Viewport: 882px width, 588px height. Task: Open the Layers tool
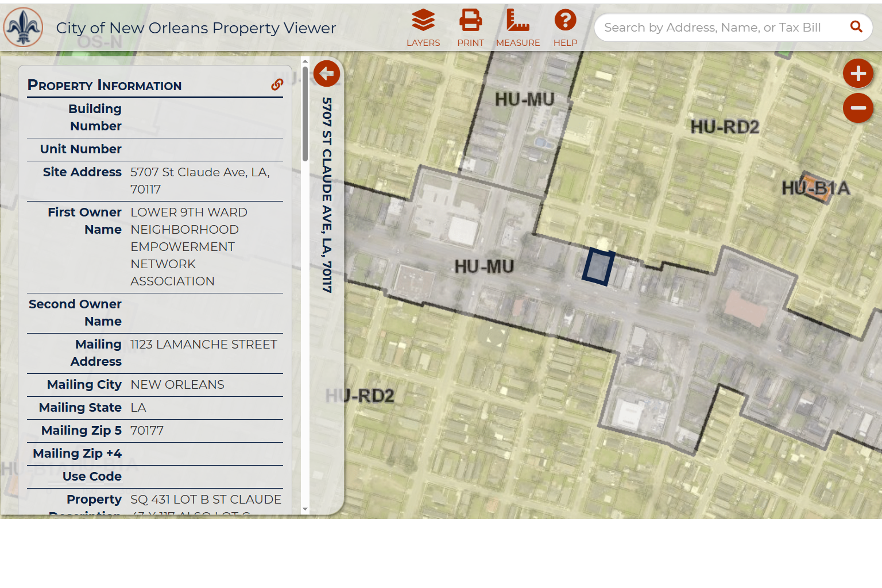click(423, 28)
